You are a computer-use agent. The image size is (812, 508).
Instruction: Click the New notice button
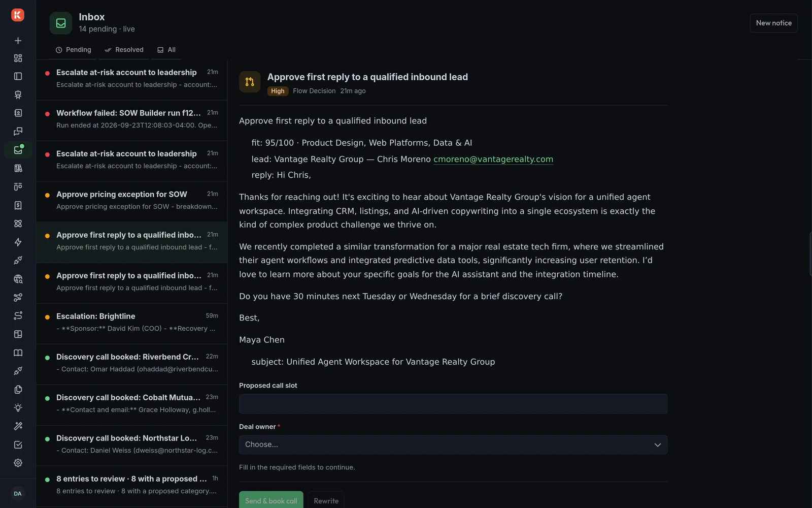pos(773,23)
